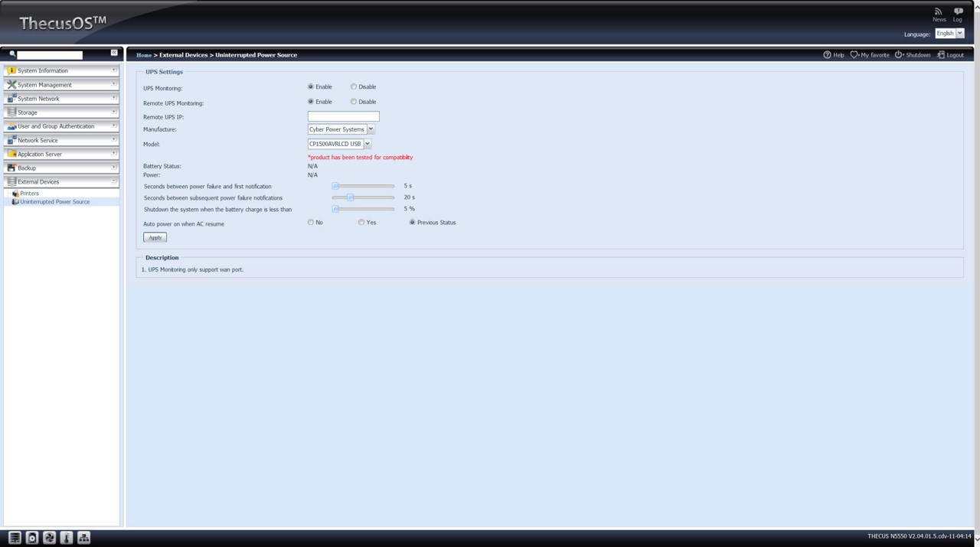
Task: Open fan status icon in bottom bar
Action: click(x=49, y=538)
